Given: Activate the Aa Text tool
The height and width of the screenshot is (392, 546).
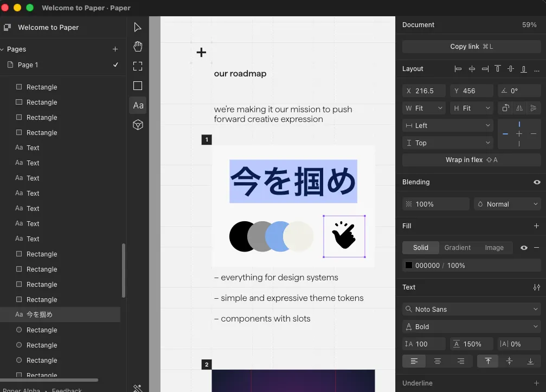Looking at the screenshot, I should click(138, 105).
